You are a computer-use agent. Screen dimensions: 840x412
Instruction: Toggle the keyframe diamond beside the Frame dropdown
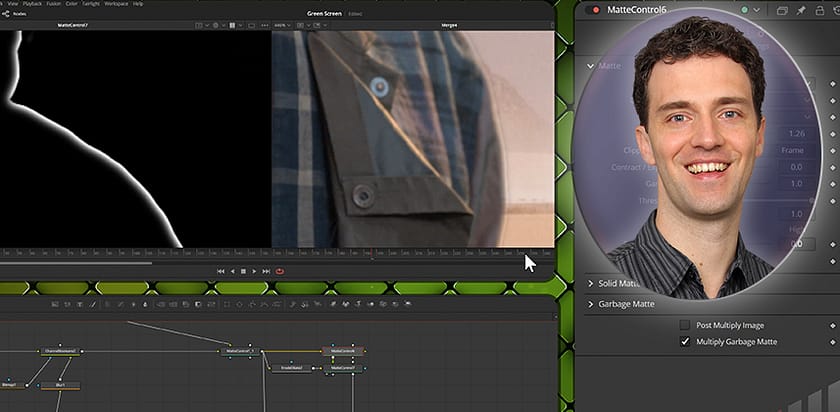[x=832, y=151]
